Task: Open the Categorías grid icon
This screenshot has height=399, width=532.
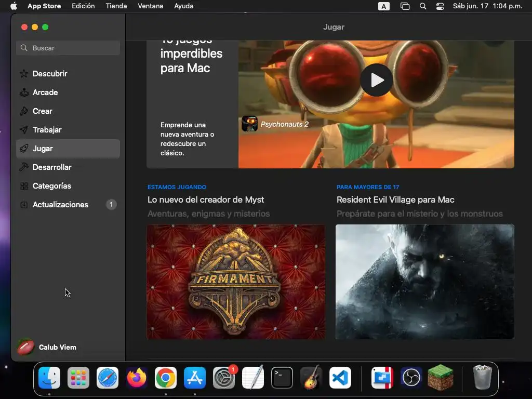Action: 24,186
